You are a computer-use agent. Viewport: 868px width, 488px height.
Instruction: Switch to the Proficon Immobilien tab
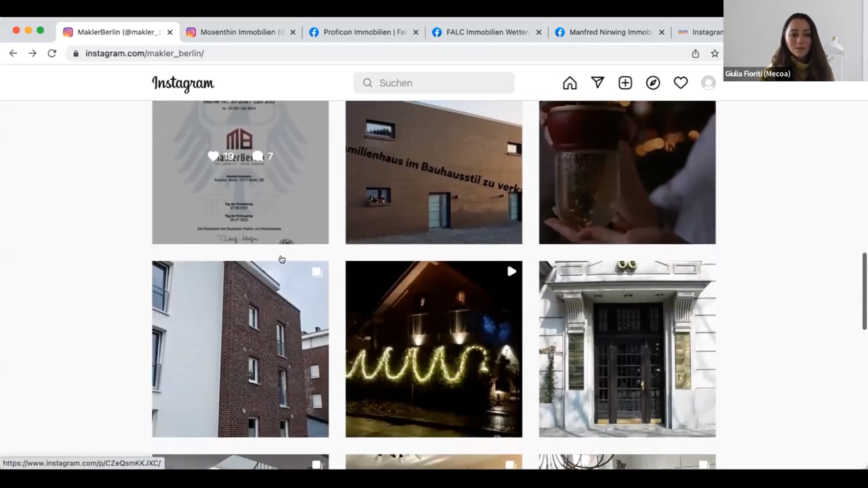tap(364, 32)
